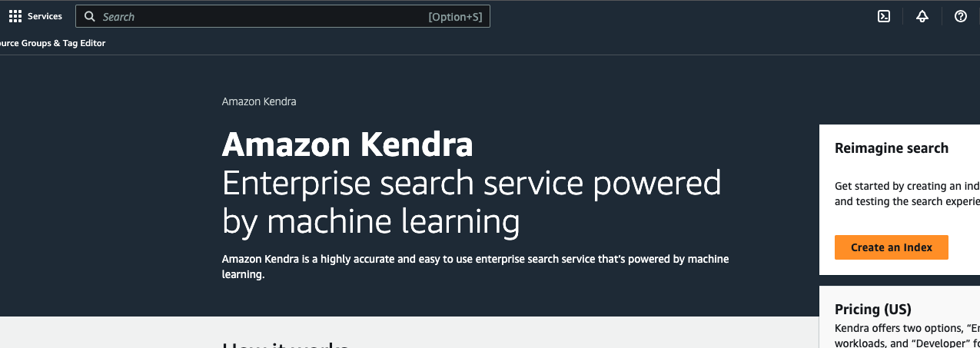
Task: Click the bold Amazon Kendra title
Action: pos(347,144)
